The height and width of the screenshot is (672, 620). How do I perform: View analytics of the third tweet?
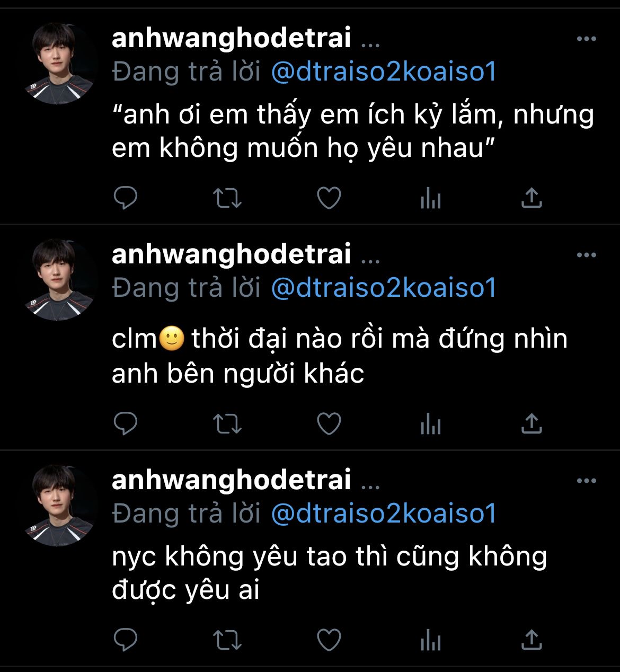point(430,641)
